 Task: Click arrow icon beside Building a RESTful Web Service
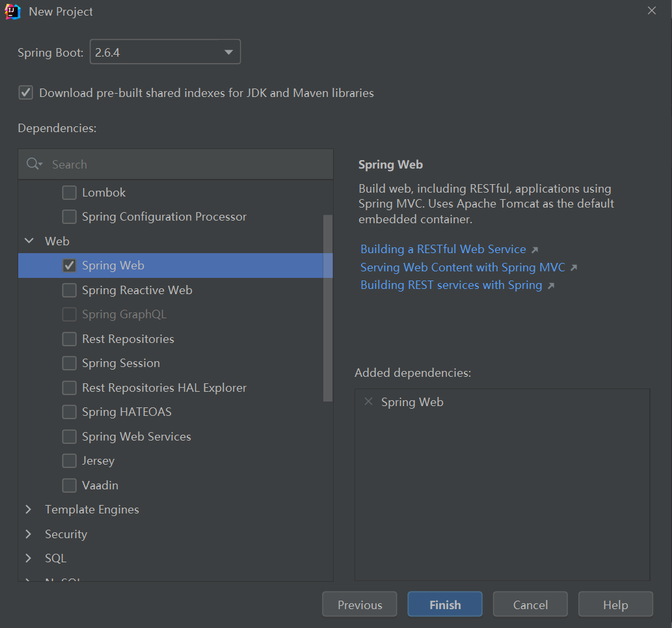pos(535,250)
